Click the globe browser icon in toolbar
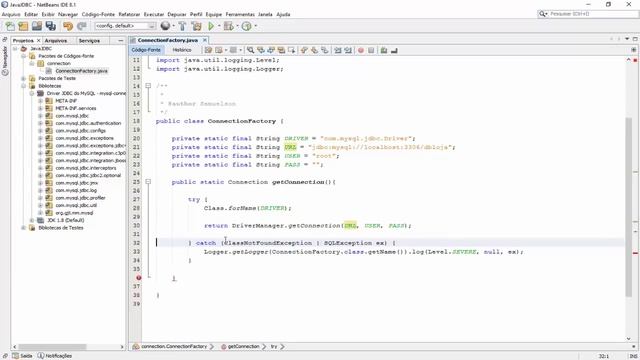Viewport: 640px width, 360px height. tap(165, 26)
